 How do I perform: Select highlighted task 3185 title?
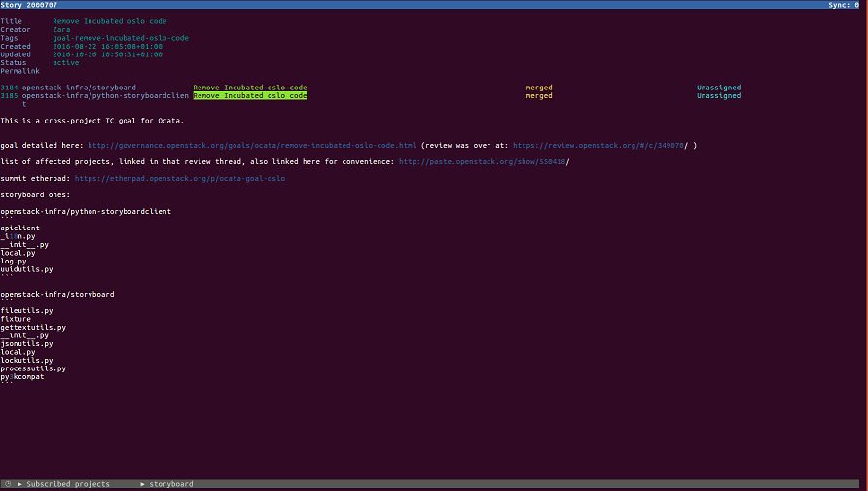pos(249,96)
